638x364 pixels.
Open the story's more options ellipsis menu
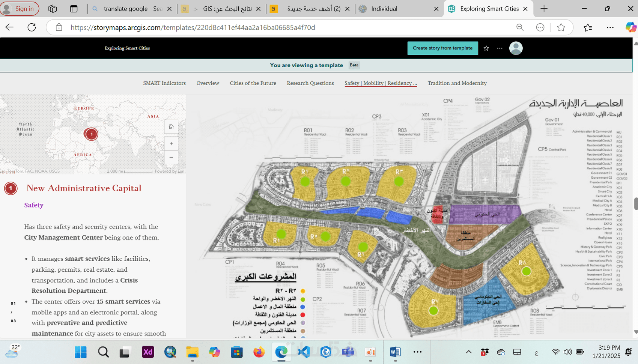[x=500, y=48]
